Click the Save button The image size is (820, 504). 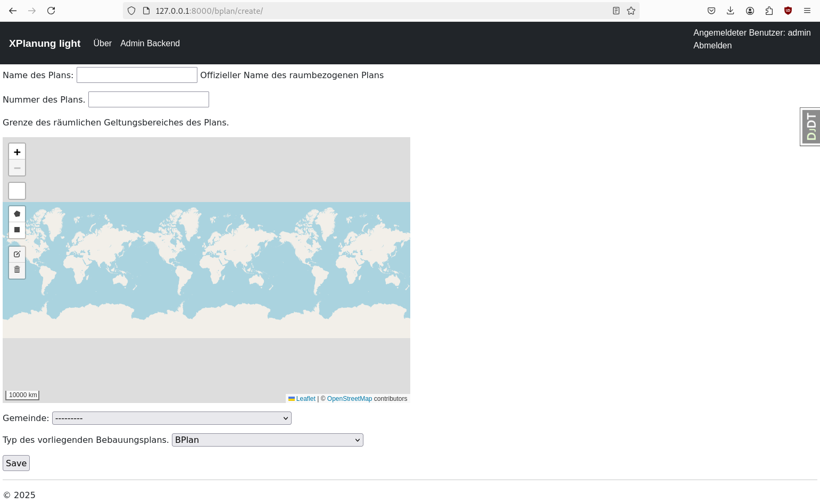point(16,463)
